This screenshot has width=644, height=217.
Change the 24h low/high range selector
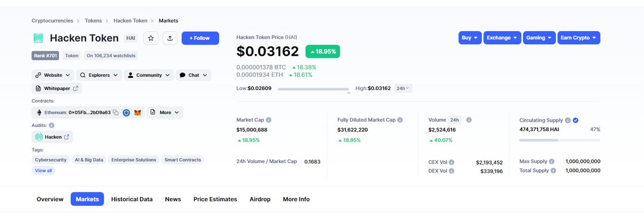click(x=403, y=88)
